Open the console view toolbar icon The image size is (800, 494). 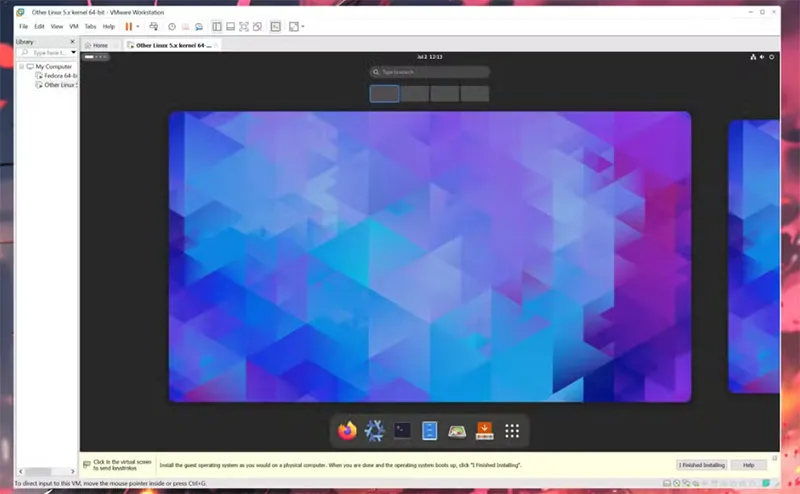coord(276,27)
